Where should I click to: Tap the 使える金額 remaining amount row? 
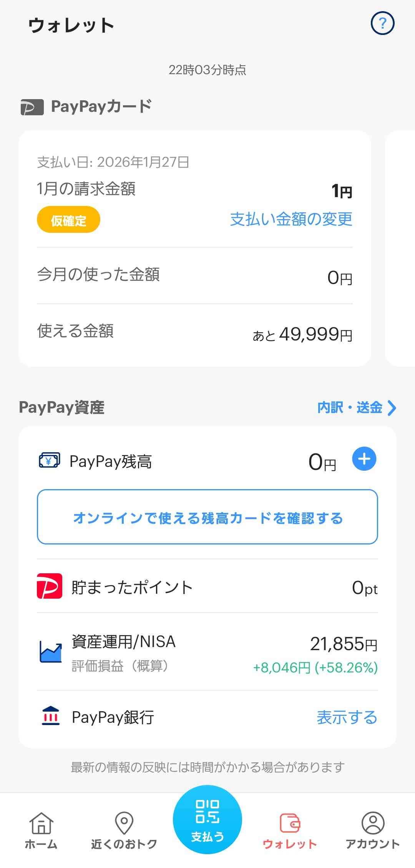[194, 333]
